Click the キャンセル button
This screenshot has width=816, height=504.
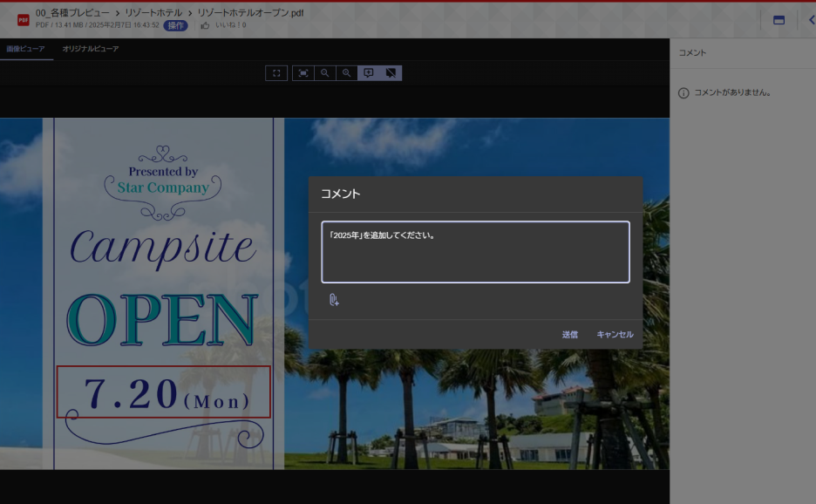click(615, 334)
